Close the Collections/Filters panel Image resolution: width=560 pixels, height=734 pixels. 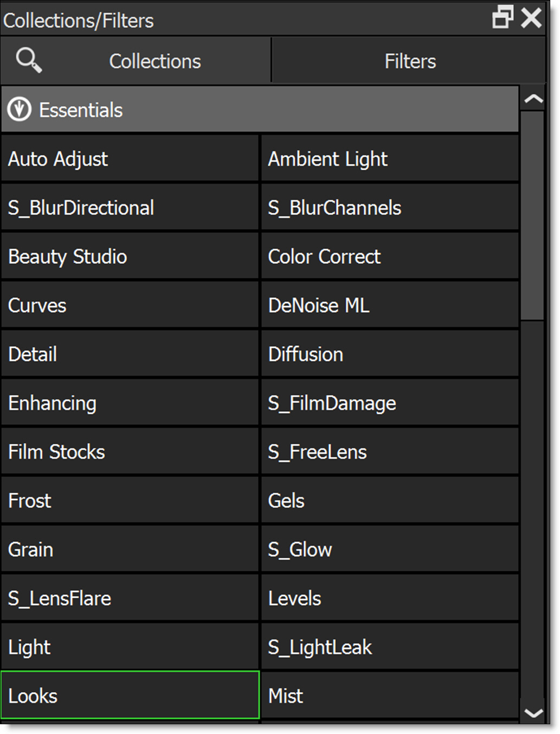pyautogui.click(x=531, y=17)
